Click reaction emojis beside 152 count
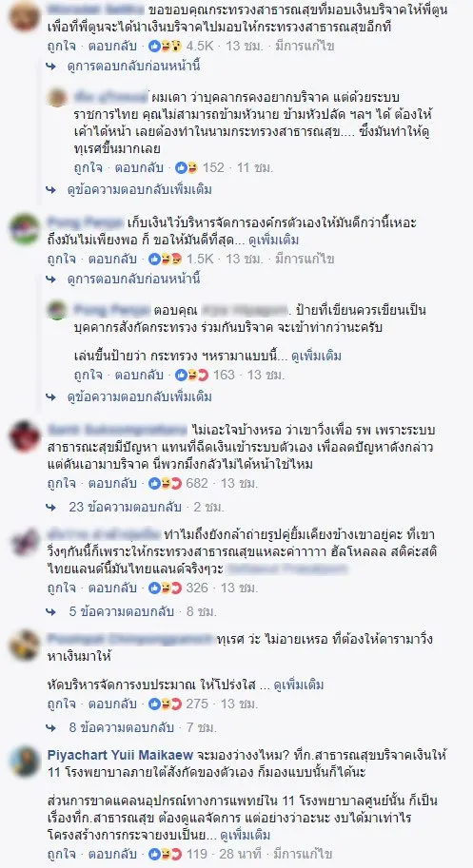The image size is (473, 868). coord(187,167)
